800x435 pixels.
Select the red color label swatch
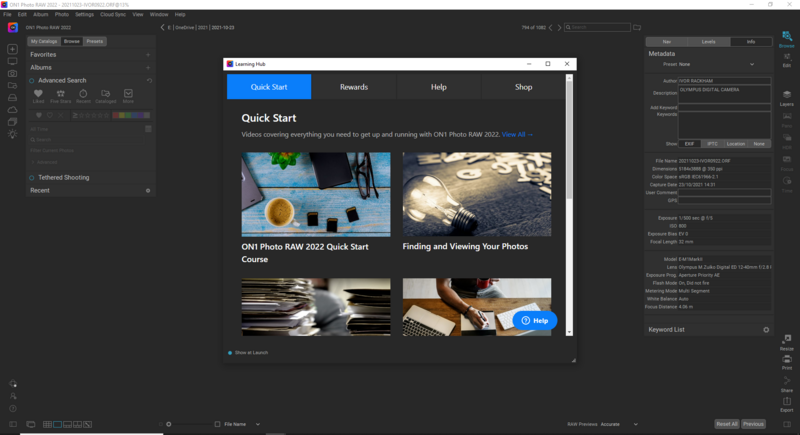[x=116, y=115]
